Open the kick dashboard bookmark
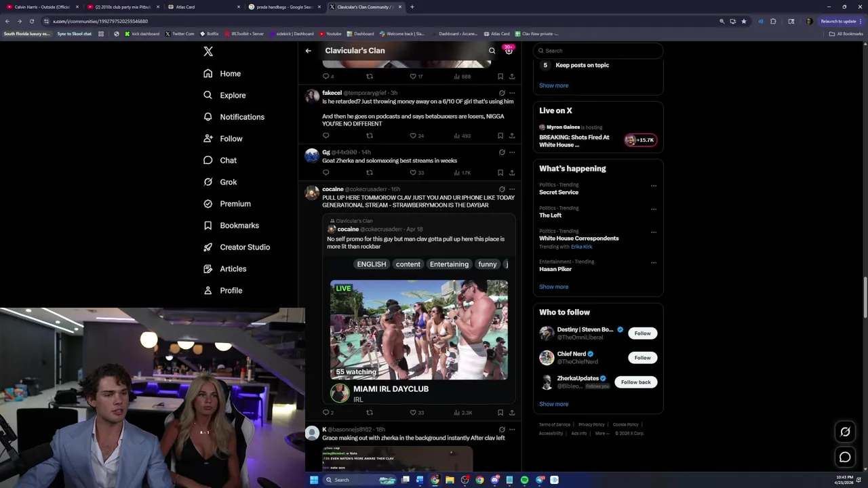868x488 pixels. 142,33
